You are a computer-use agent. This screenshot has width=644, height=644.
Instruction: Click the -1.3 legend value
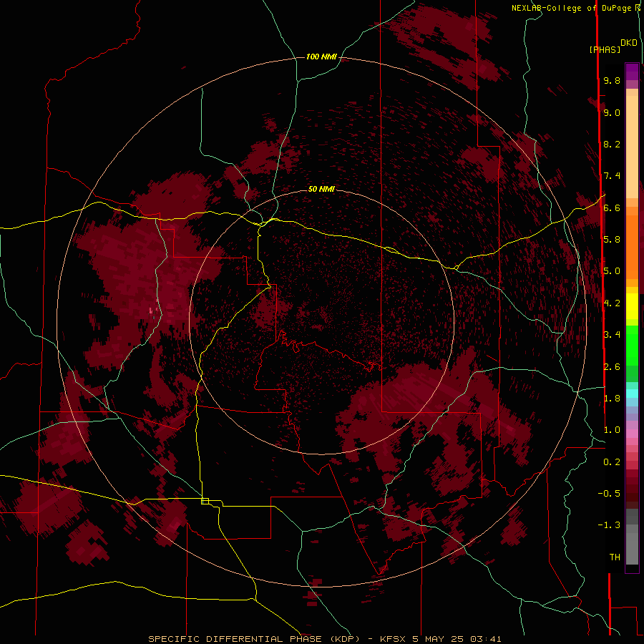(x=609, y=525)
